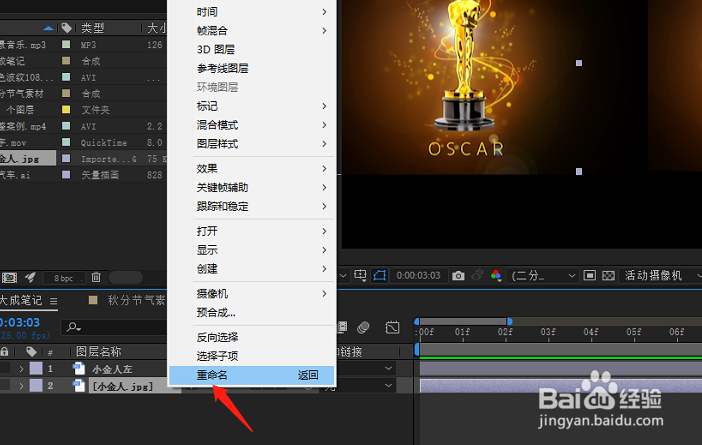
Task: Choose 重命名 in the context menu
Action: (x=252, y=375)
